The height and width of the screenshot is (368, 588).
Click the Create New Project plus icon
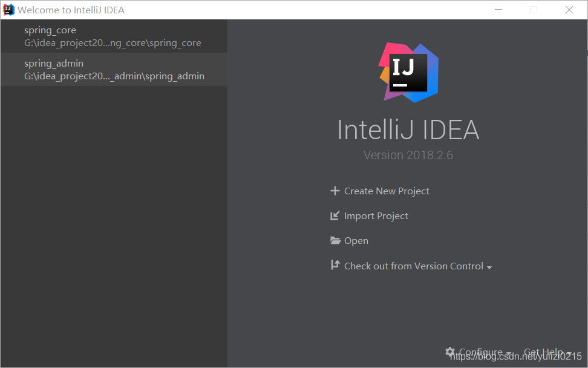click(x=335, y=191)
